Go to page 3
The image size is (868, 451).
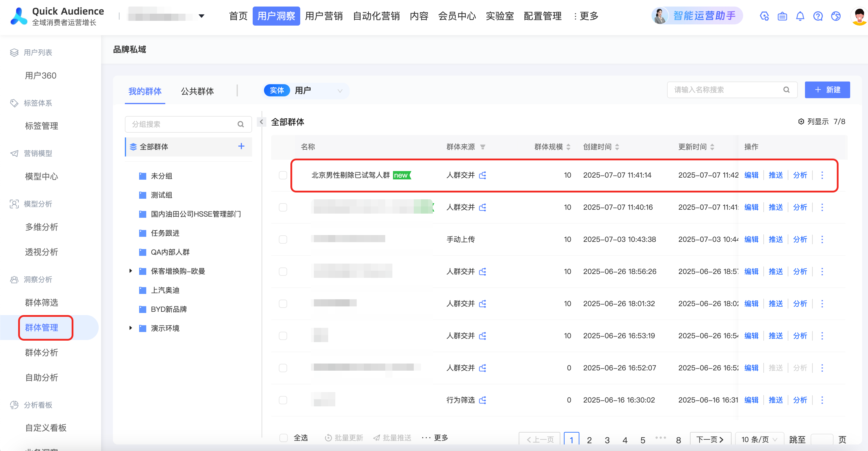pyautogui.click(x=607, y=440)
